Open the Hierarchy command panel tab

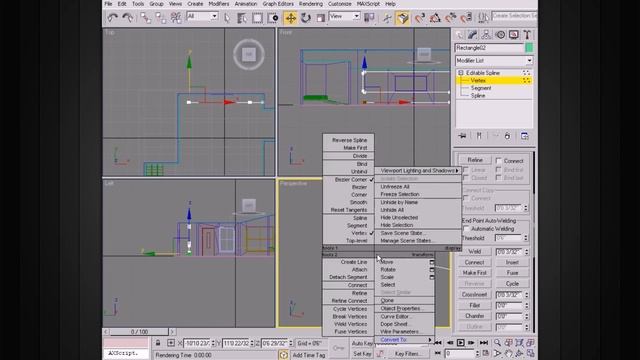click(x=486, y=35)
